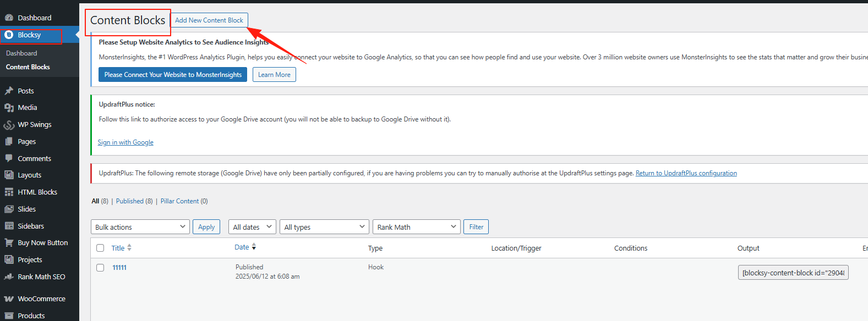Toggle the select-all checkbox in table header
The width and height of the screenshot is (868, 321).
(x=100, y=248)
